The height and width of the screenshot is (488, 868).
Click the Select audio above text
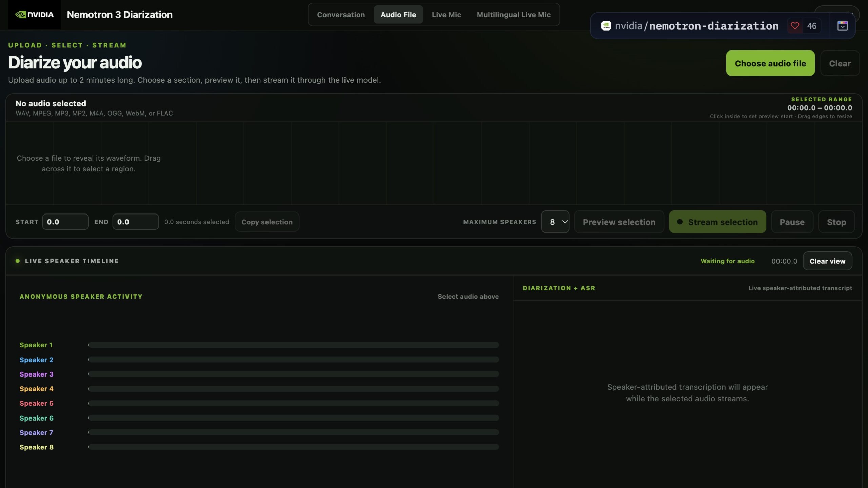point(468,297)
